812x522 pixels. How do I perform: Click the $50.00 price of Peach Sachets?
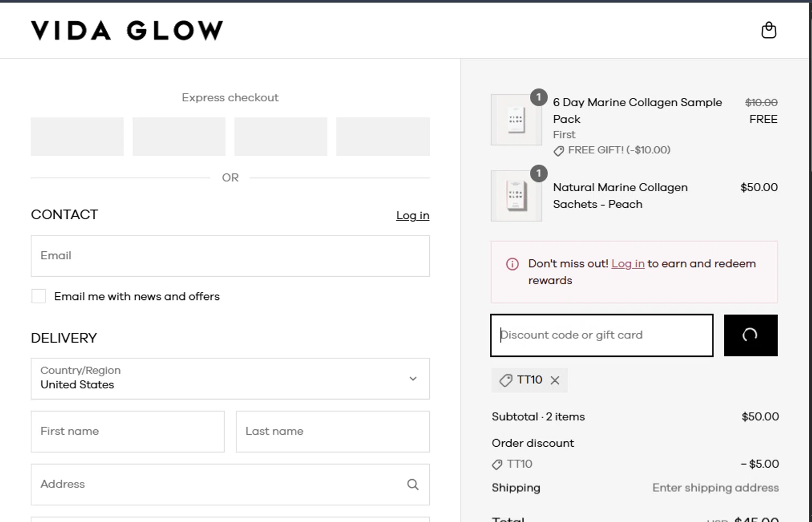pyautogui.click(x=759, y=187)
